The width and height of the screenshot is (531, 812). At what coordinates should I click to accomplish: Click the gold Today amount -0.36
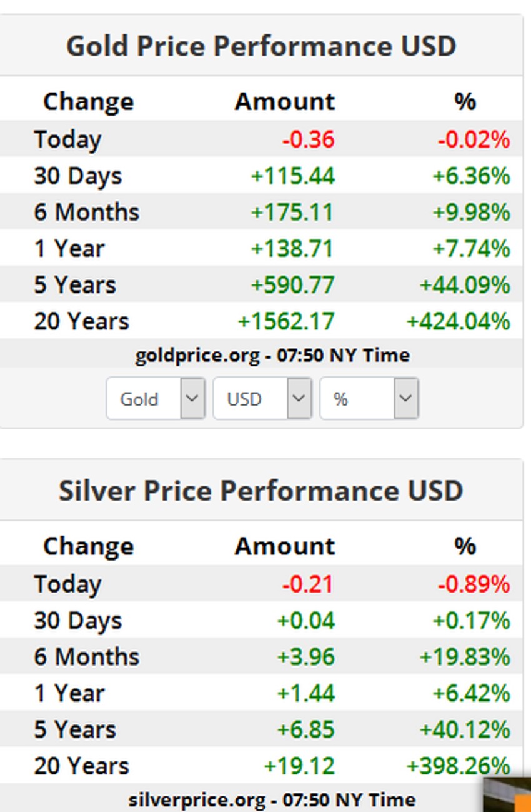click(308, 139)
